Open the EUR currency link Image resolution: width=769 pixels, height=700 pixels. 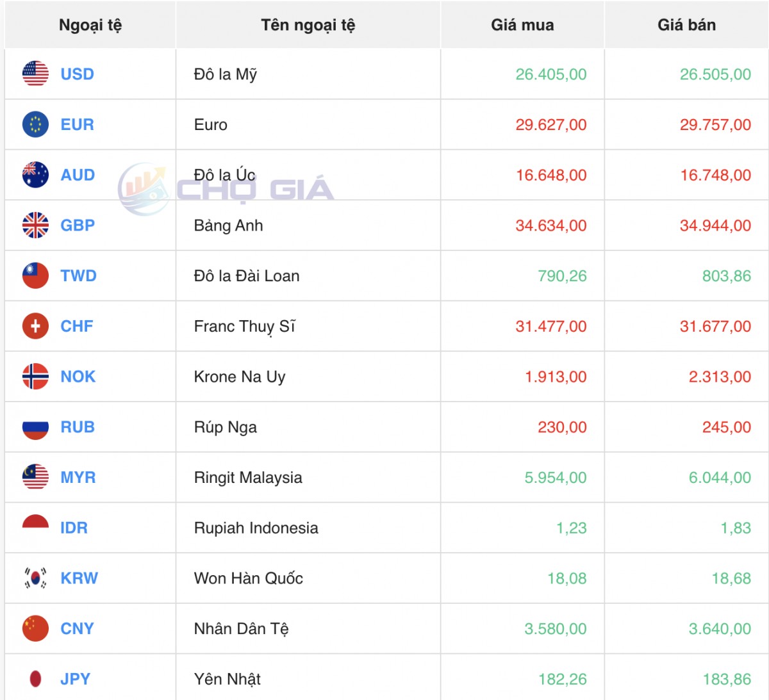[77, 125]
